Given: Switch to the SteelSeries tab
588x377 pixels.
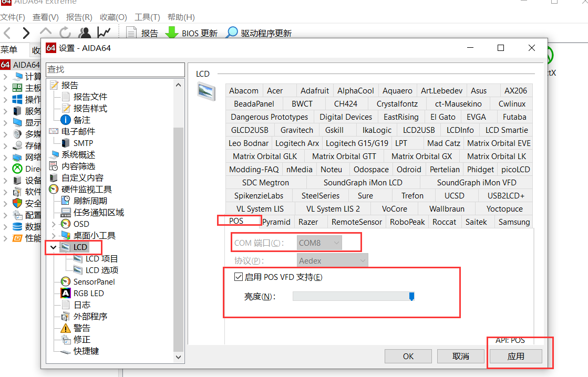Looking at the screenshot, I should (x=320, y=196).
